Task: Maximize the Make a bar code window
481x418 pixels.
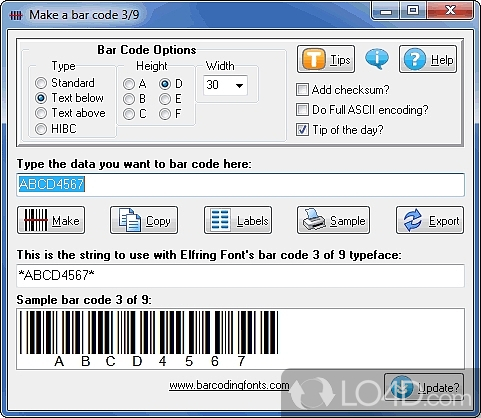Action: click(413, 12)
